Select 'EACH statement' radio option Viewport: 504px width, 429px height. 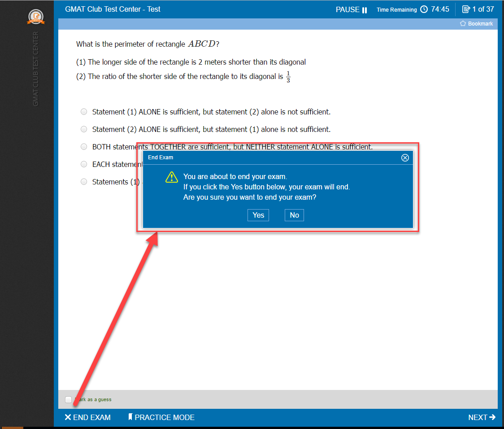pyautogui.click(x=84, y=164)
